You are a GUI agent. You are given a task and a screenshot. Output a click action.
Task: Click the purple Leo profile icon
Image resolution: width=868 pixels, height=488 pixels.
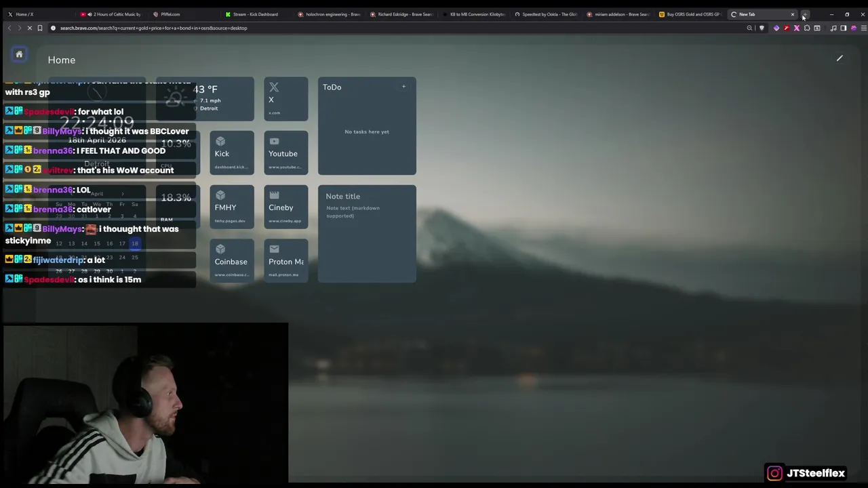pos(854,28)
